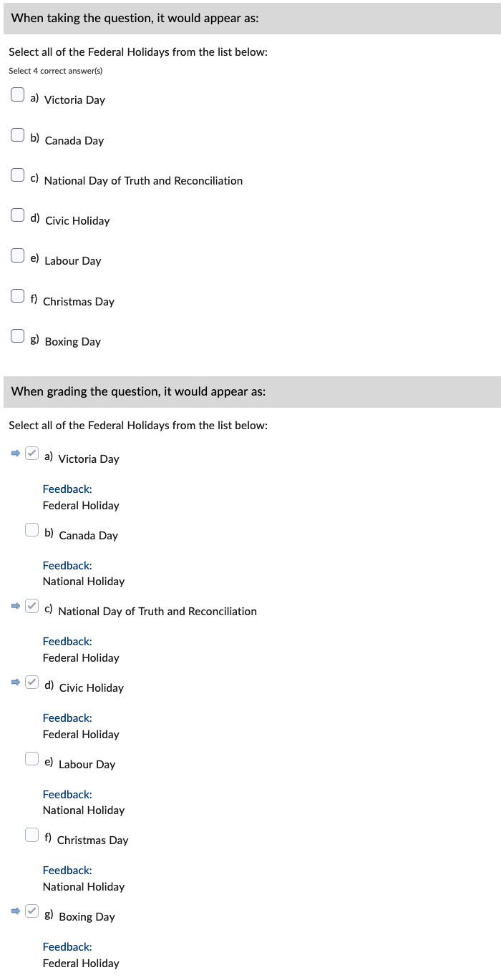Screen dimensions: 501x980
Task: Click the blue arrow indicating Civic Holiday correct
Action: pyautogui.click(x=14, y=682)
